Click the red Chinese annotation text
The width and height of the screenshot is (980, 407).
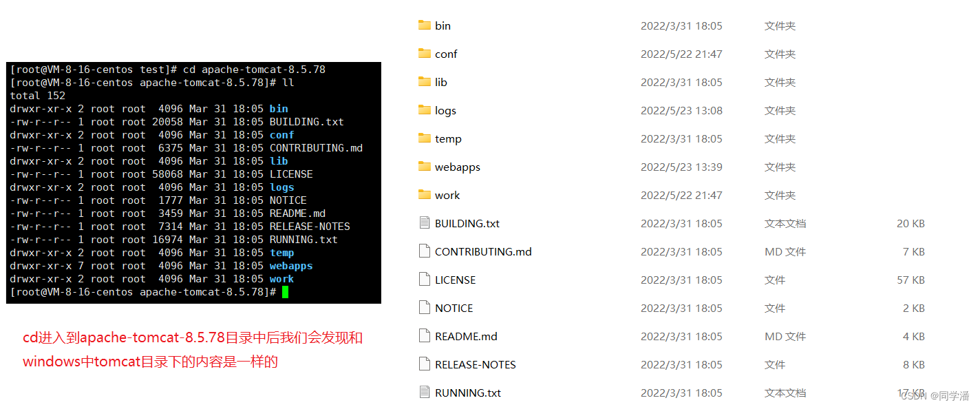[193, 349]
